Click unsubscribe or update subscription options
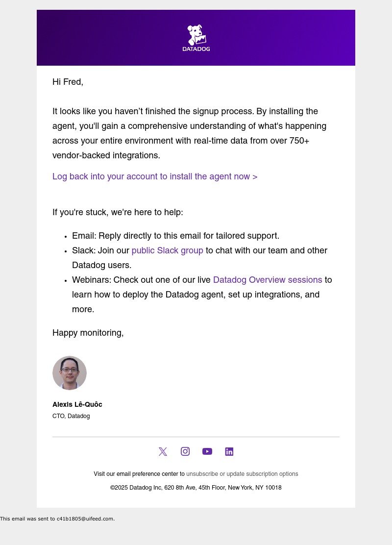Image resolution: width=392 pixels, height=545 pixels. point(242,474)
